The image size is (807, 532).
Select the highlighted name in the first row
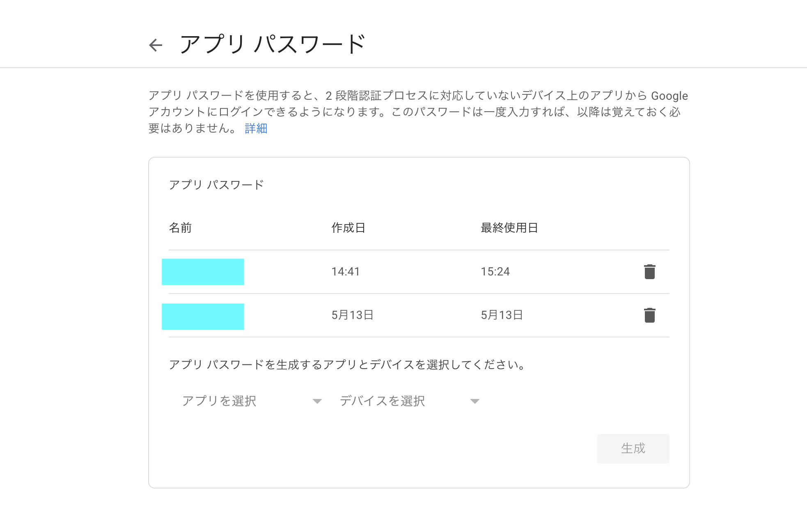tap(203, 271)
